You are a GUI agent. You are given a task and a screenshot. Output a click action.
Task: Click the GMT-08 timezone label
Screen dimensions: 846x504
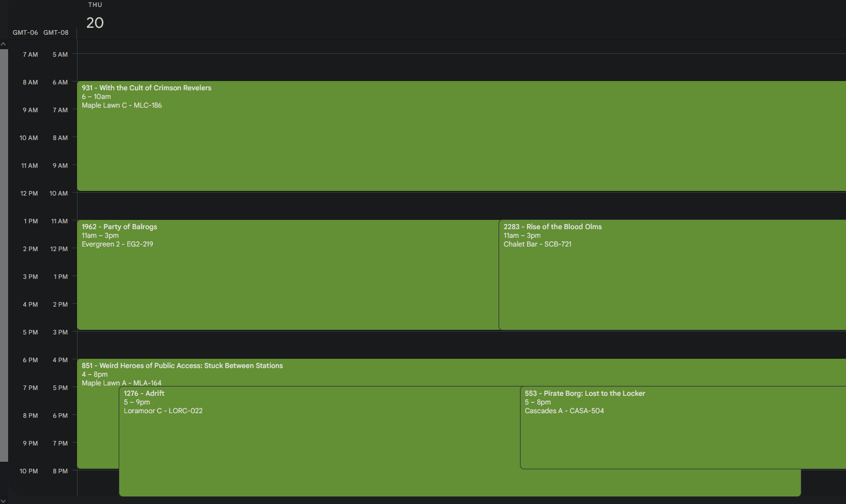pos(56,32)
